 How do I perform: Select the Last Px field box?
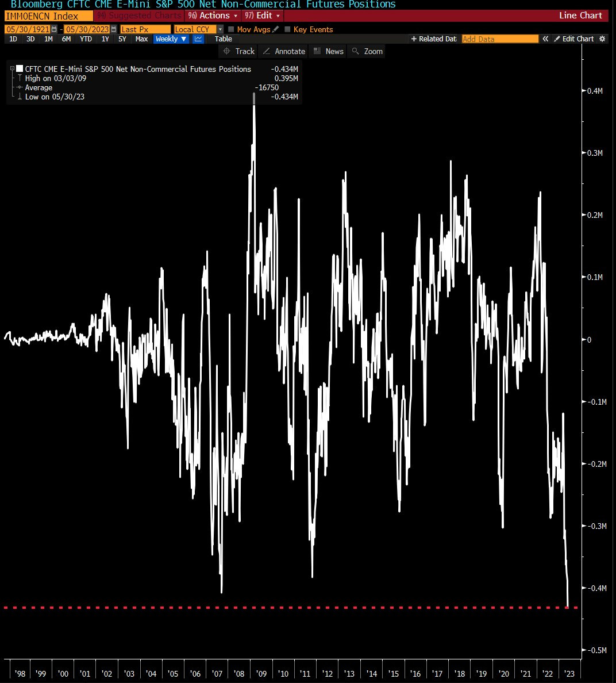(145, 29)
